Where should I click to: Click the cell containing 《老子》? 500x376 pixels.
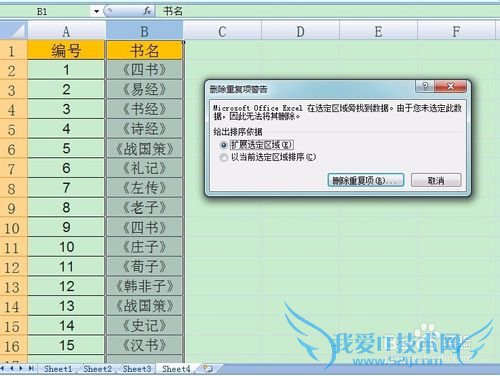[144, 207]
